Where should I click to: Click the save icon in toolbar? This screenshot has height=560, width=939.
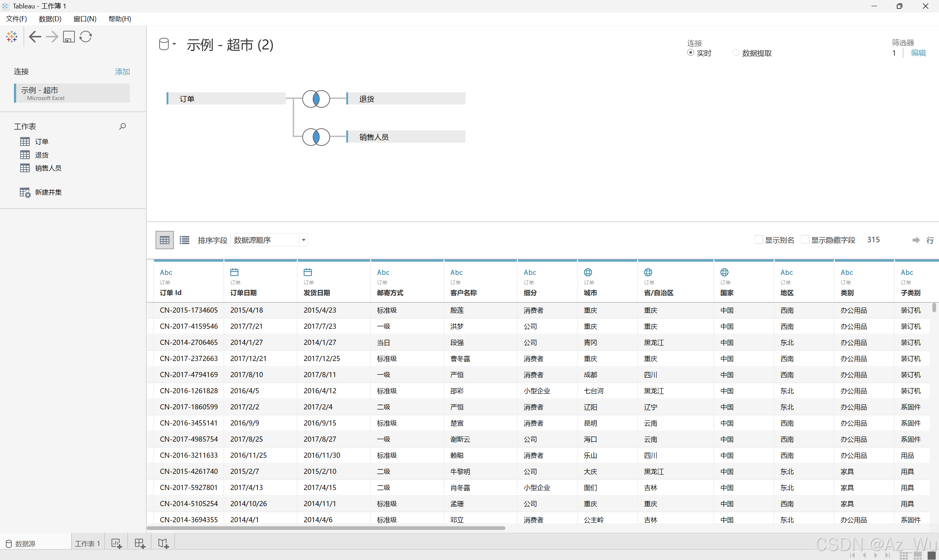(x=69, y=37)
